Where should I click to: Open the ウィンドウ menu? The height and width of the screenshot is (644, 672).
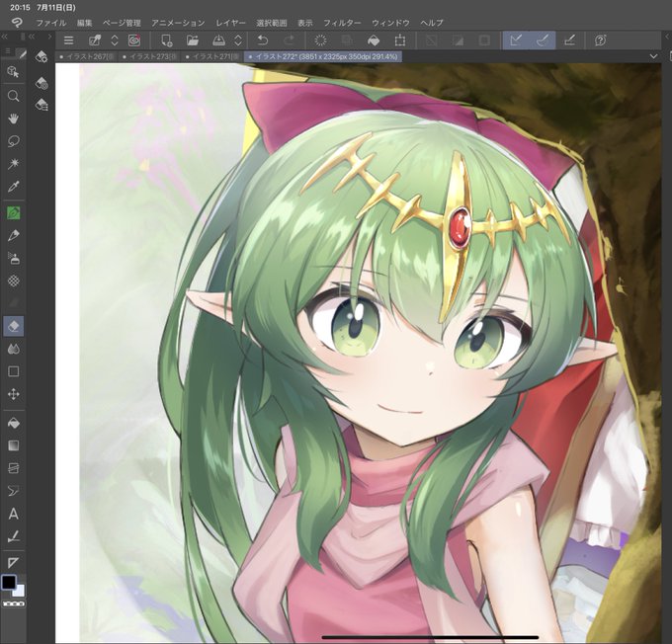click(390, 23)
